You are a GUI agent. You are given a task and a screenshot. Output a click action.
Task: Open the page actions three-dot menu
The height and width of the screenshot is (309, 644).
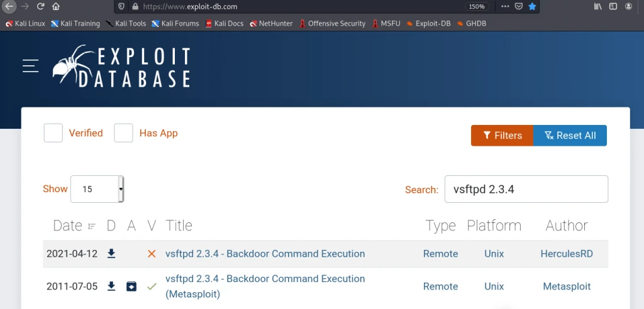(x=505, y=6)
